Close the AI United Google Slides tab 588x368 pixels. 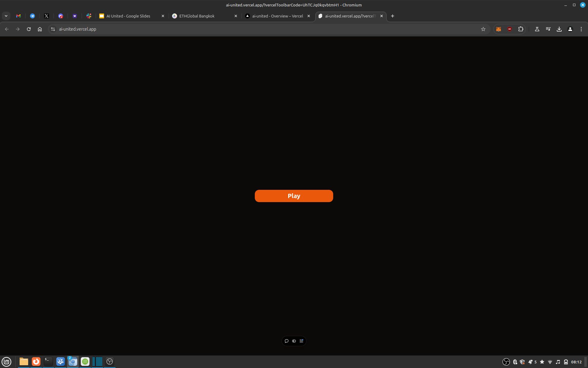click(163, 16)
